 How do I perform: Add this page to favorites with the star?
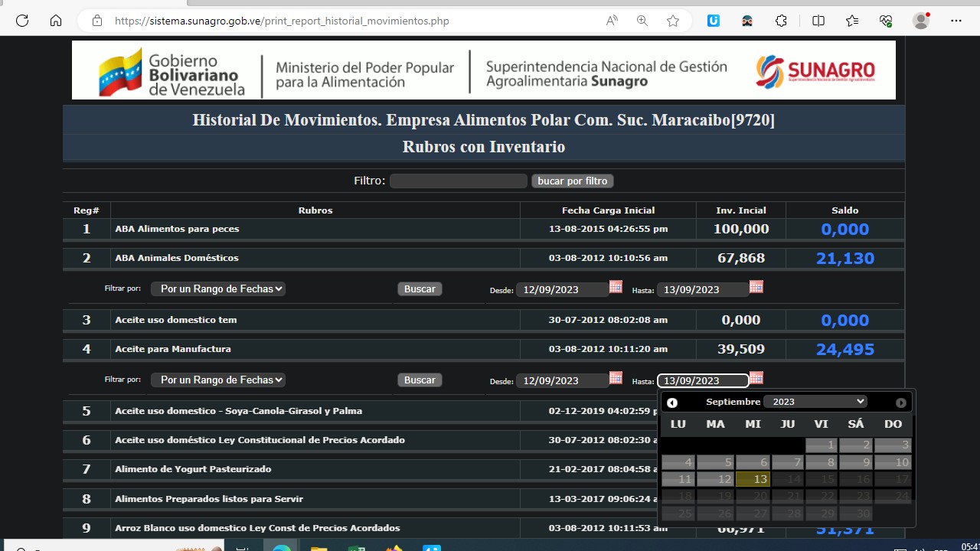pyautogui.click(x=673, y=21)
